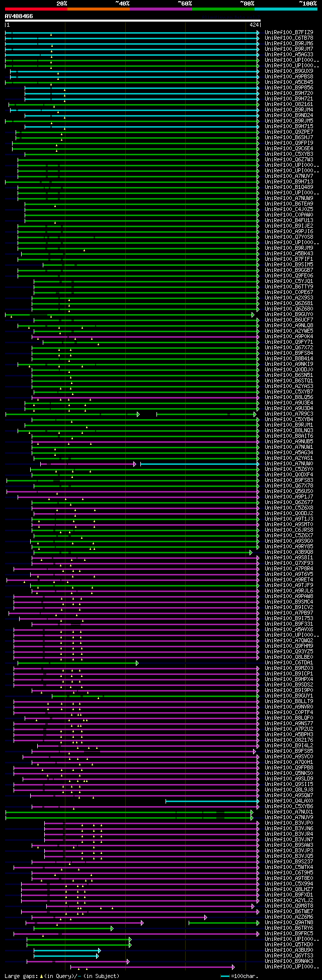Viewport: 322px width, 980px height.
Task: Select the UniRef100_A7NUW9 label
Action: [x=289, y=199]
